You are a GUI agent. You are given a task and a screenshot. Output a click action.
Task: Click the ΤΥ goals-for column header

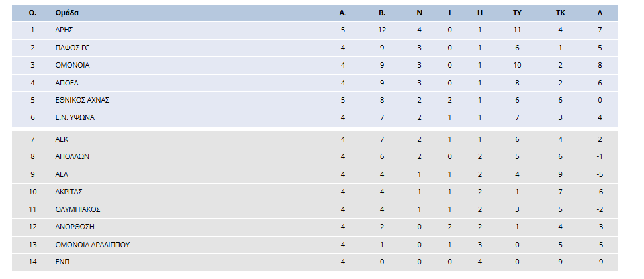click(x=517, y=13)
